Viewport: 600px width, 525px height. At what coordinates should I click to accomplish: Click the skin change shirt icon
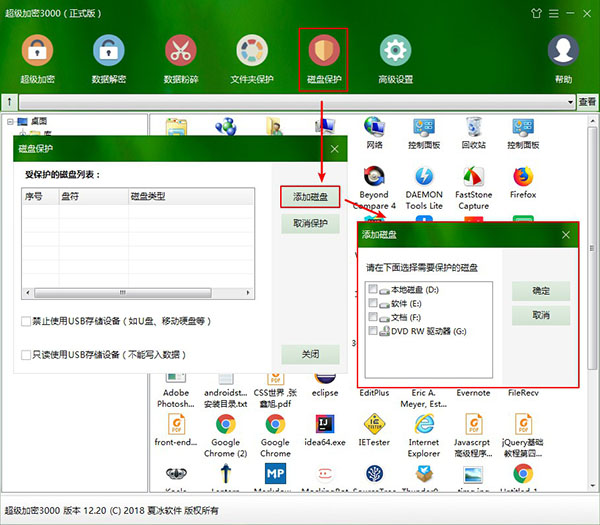coord(536,13)
